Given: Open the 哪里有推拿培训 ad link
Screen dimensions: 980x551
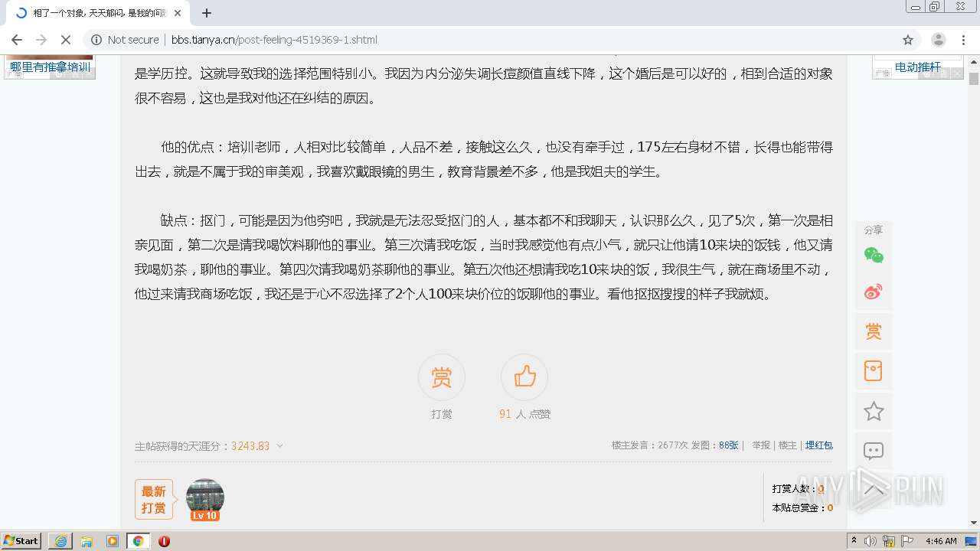Looking at the screenshot, I should [51, 67].
